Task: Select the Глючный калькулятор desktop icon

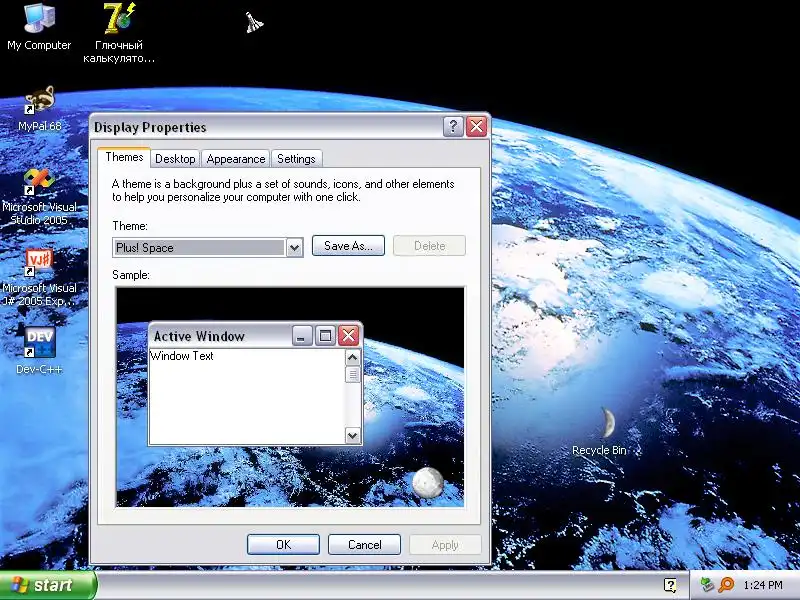Action: click(x=119, y=33)
